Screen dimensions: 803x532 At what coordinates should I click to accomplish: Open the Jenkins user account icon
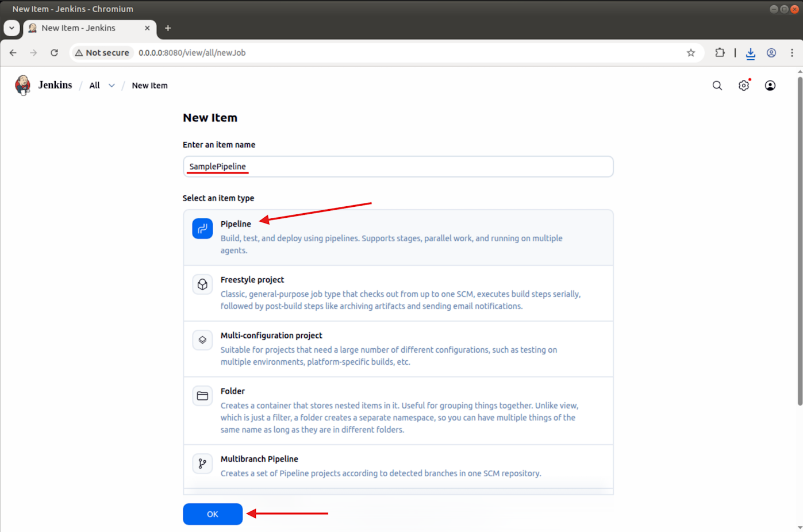[770, 86]
